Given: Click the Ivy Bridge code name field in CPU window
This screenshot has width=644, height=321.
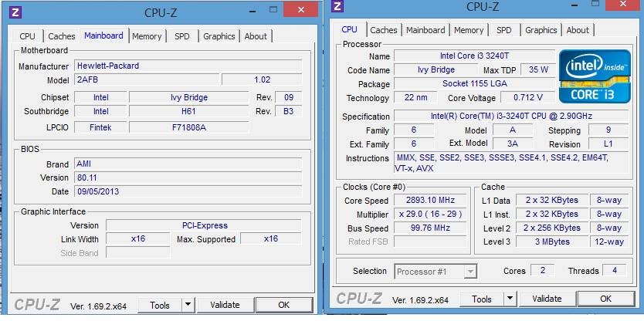Looking at the screenshot, I should coord(436,69).
